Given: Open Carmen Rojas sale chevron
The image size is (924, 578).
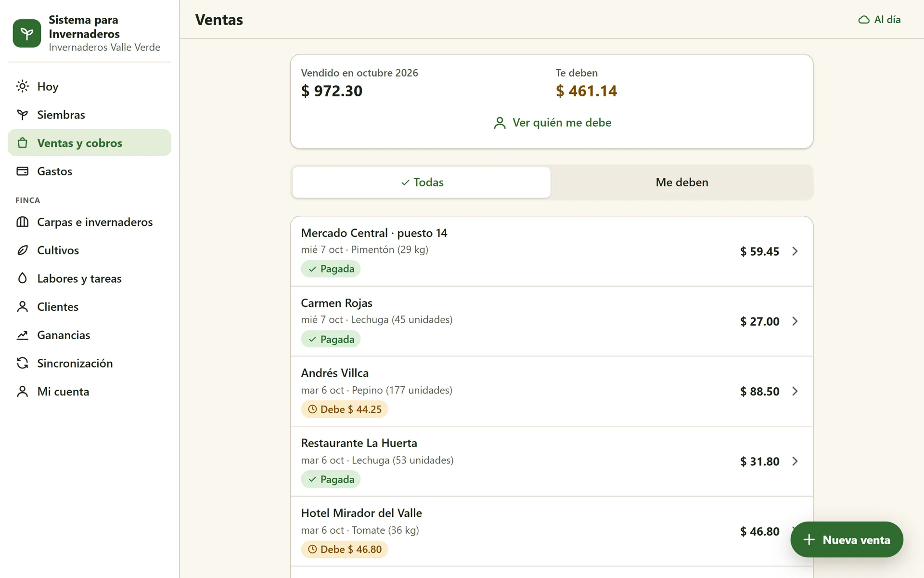Looking at the screenshot, I should [x=795, y=321].
